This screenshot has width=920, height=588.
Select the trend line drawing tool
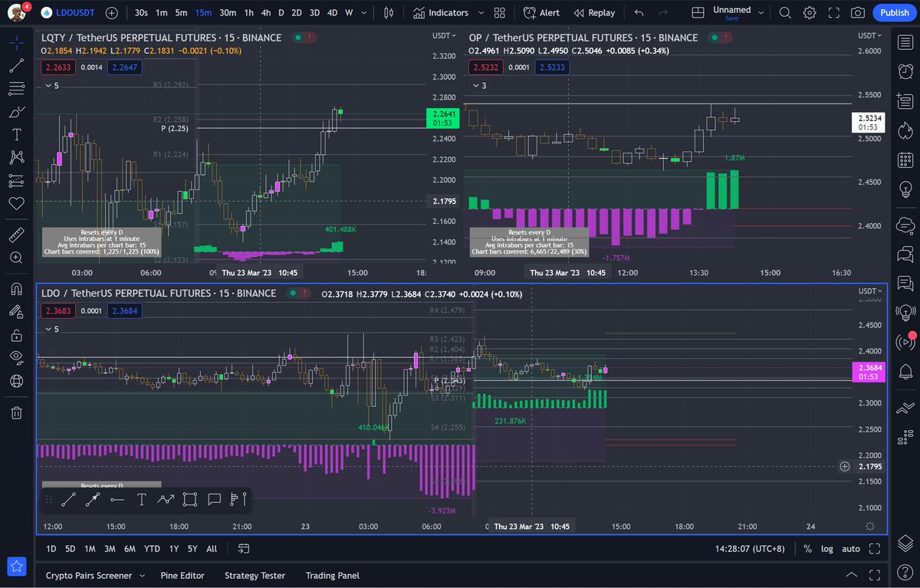(16, 65)
